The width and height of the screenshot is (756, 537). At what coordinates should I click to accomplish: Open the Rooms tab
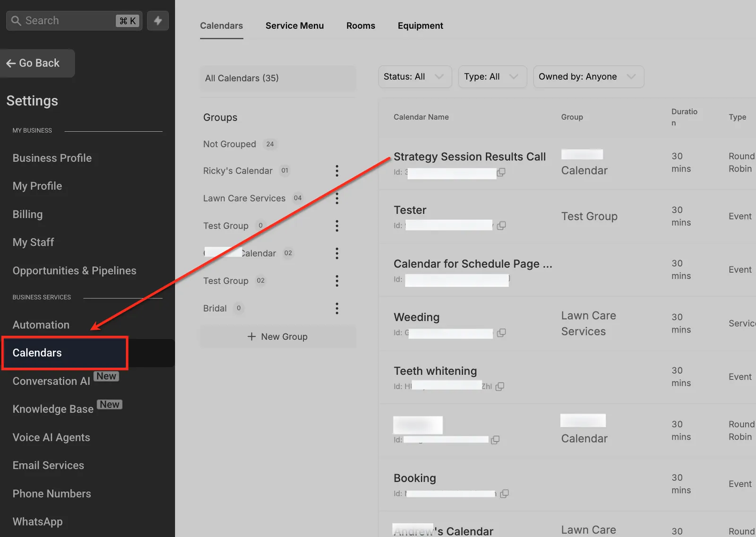361,26
